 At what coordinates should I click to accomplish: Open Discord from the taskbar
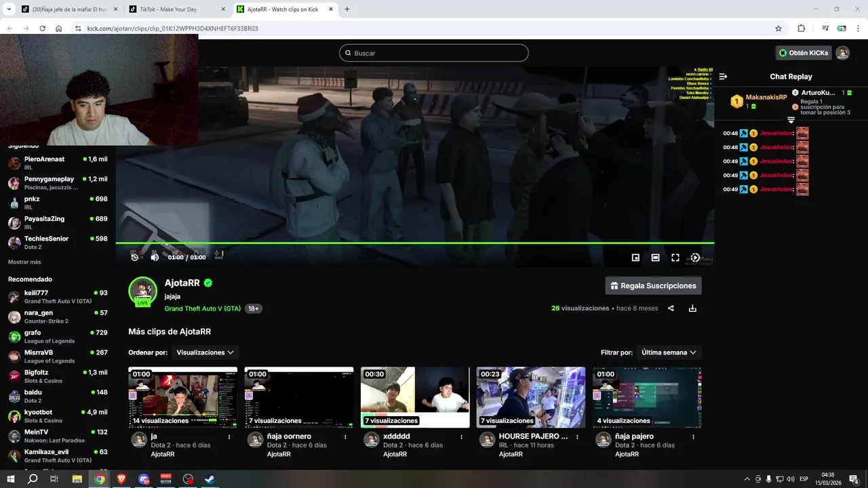tap(144, 479)
